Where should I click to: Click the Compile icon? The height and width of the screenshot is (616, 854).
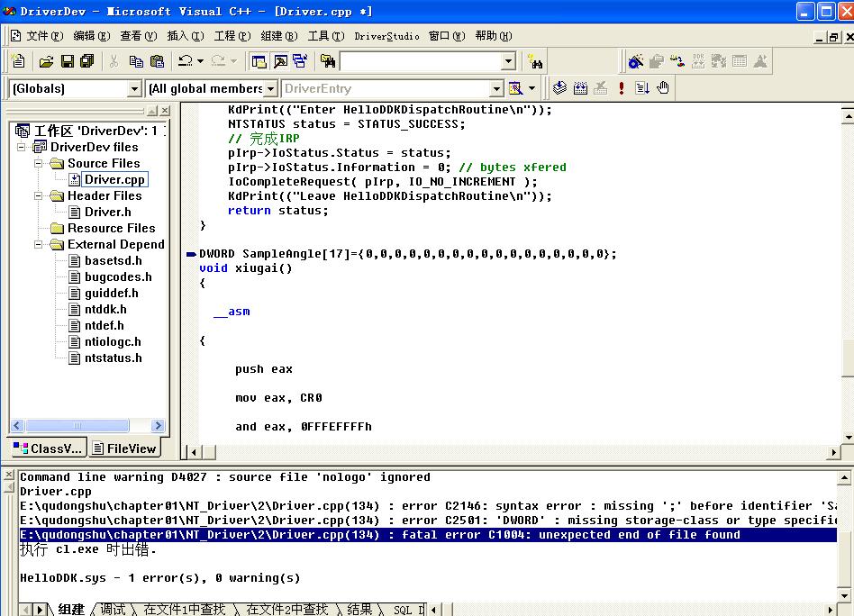[x=559, y=87]
